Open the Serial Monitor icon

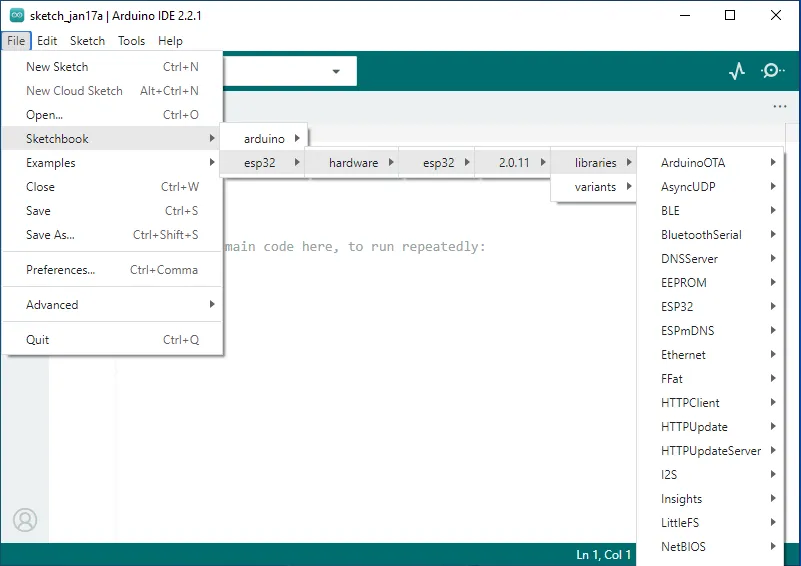pos(772,71)
